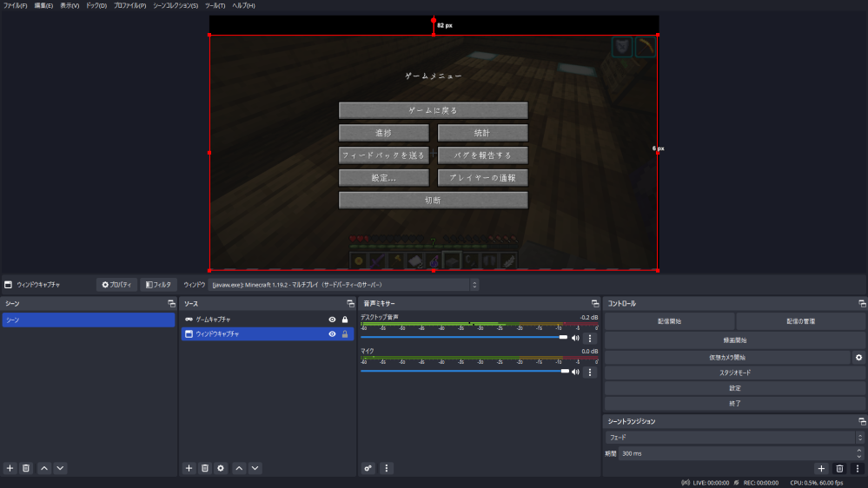
Task: Add a new source with the plus icon
Action: 189,468
